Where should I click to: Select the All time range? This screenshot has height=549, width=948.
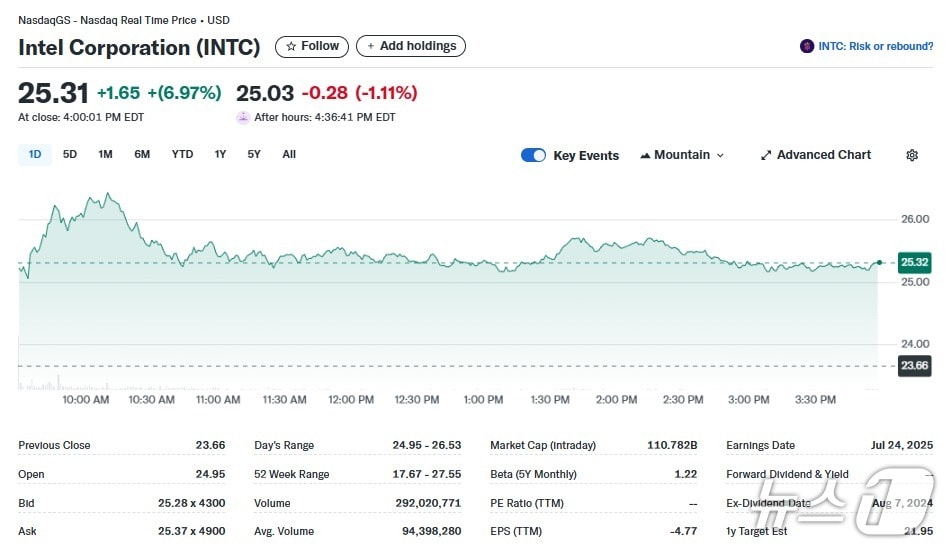tap(289, 154)
